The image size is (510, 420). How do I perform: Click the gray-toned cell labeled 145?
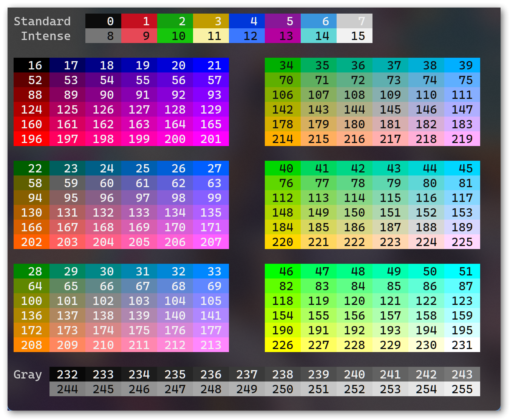[x=390, y=109]
